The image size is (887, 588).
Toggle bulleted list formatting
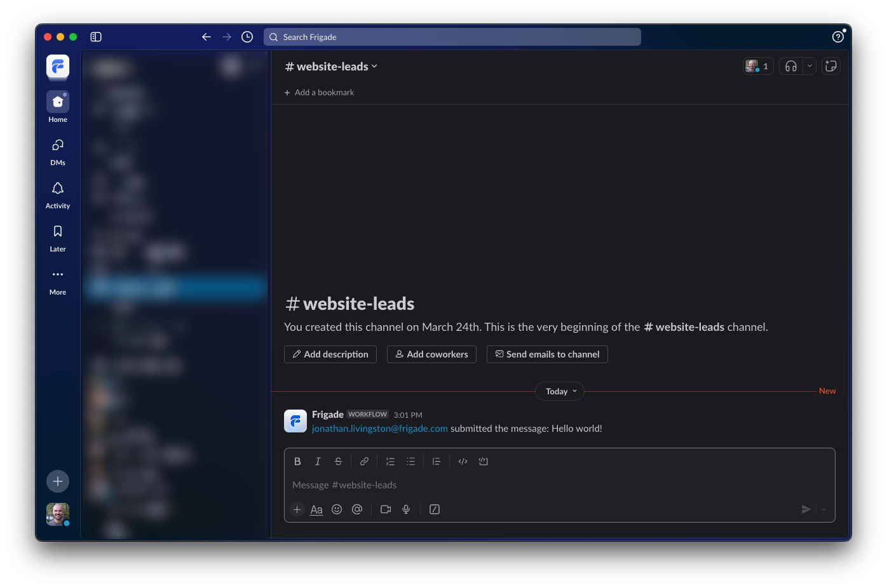[410, 462]
